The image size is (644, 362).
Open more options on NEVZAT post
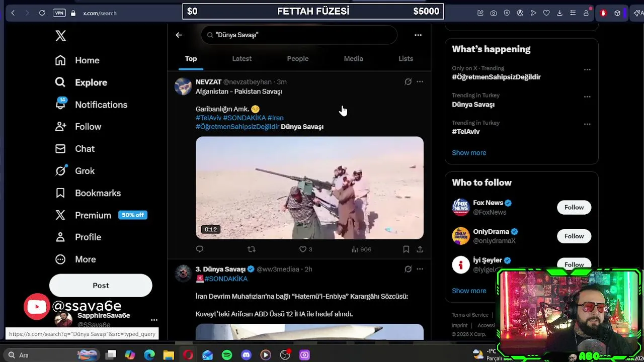coord(420,81)
